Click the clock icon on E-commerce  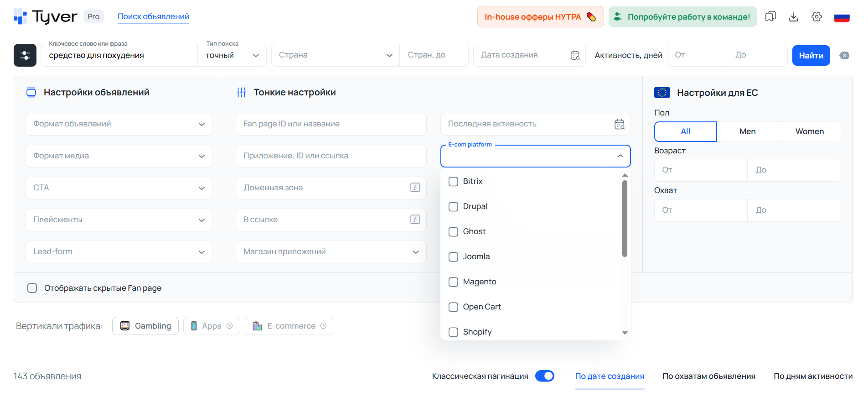(324, 326)
